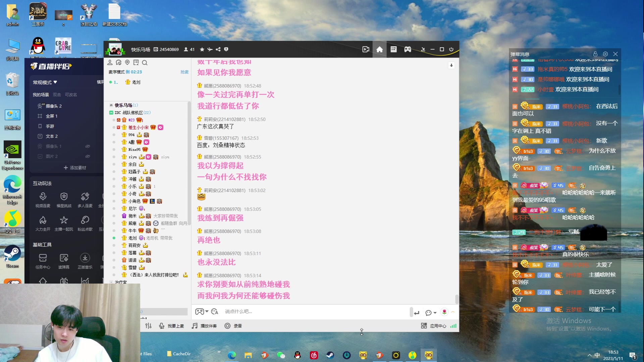Open the 读弹幕 danmaku reader tool
644x362 pixels.
point(64,260)
